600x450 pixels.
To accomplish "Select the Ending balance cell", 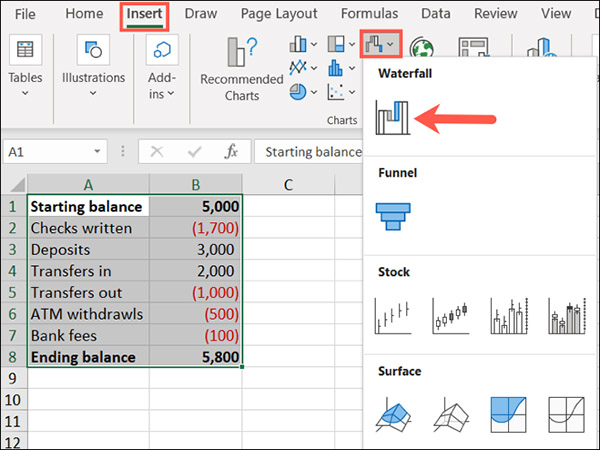I will pos(89,356).
